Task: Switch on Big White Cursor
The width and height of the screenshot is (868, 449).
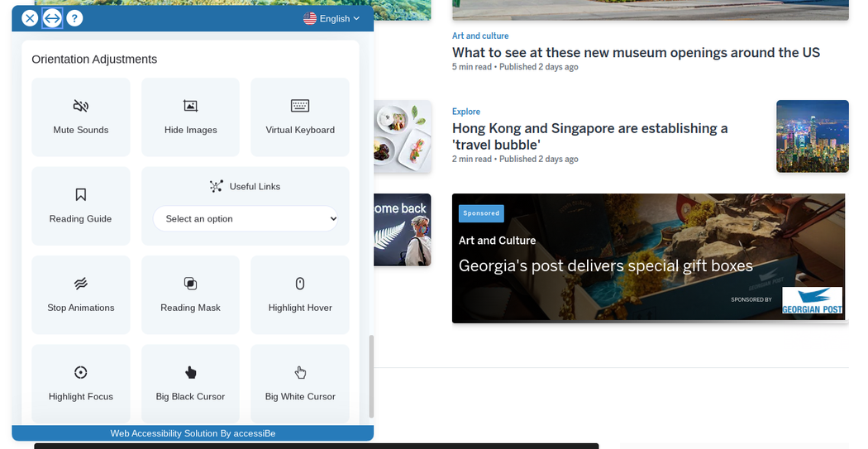Action: (x=300, y=384)
